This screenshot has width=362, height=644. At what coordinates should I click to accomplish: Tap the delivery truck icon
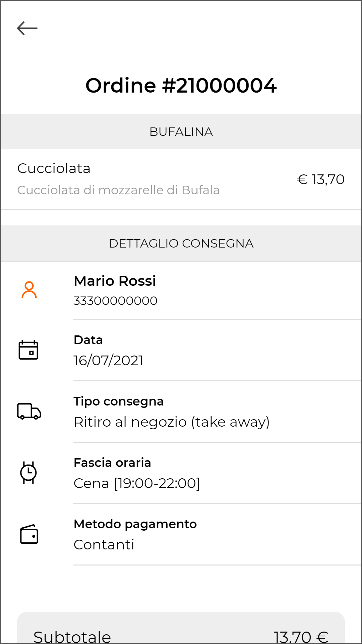(x=29, y=411)
